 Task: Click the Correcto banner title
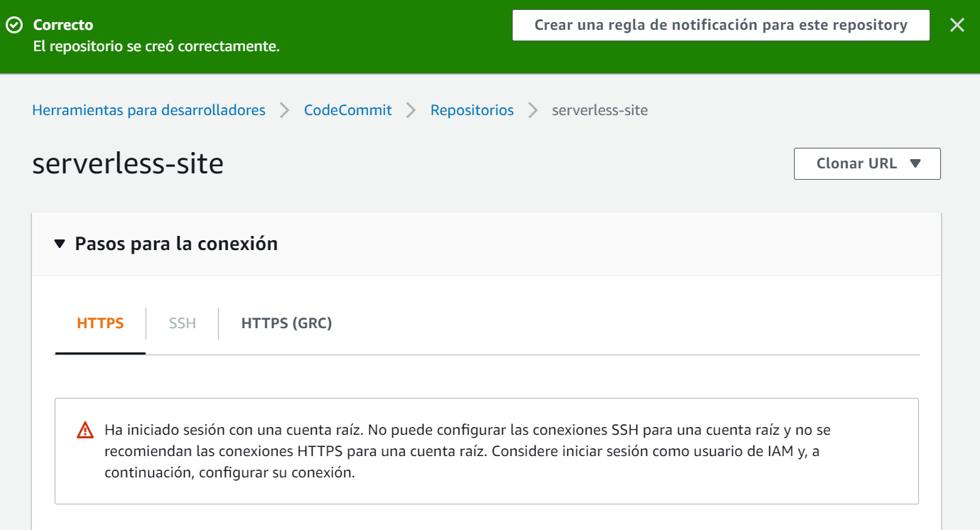[x=63, y=25]
